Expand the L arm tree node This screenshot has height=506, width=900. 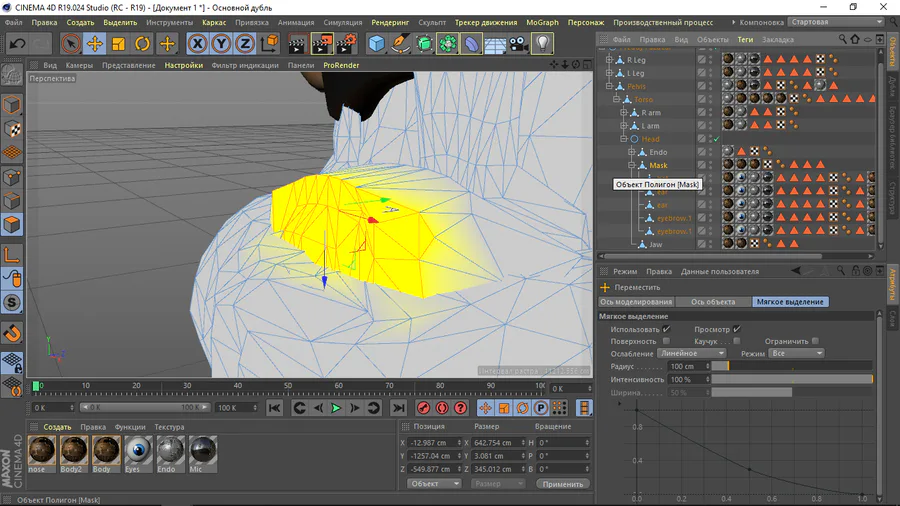coord(624,126)
